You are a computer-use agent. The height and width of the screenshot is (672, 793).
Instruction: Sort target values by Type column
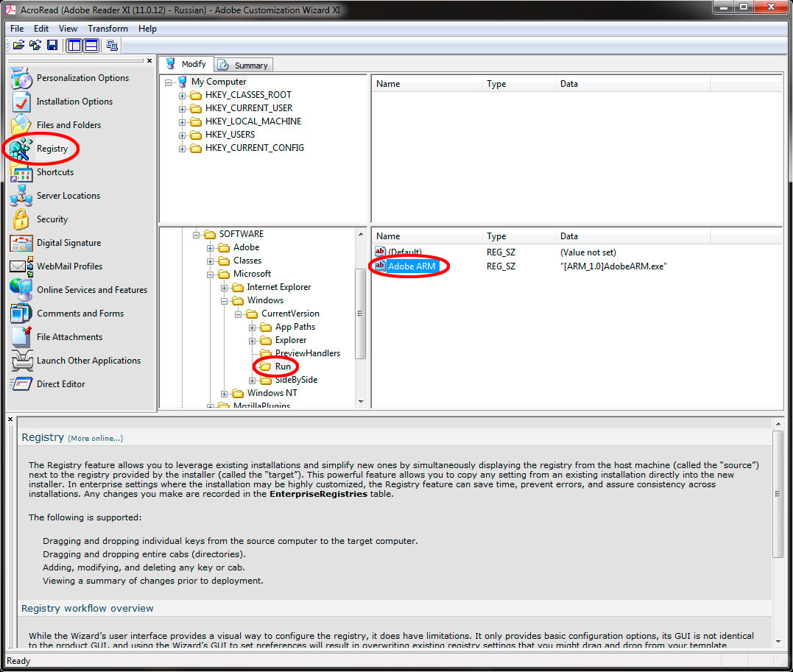(x=518, y=236)
